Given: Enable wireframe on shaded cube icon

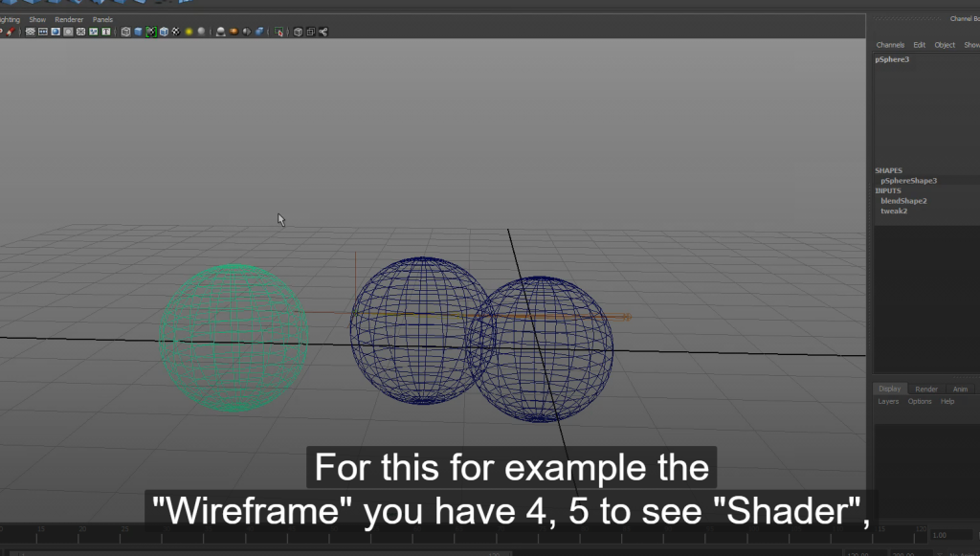Looking at the screenshot, I should [x=164, y=32].
